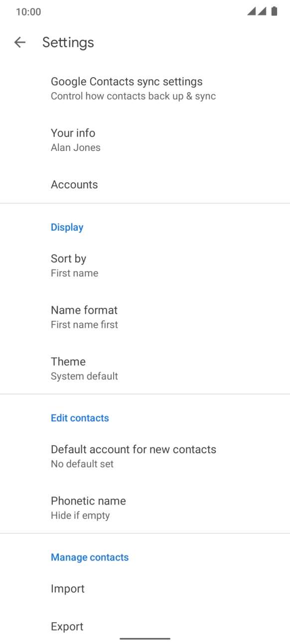The width and height of the screenshot is (290, 644).
Task: Tap the cellular signal icon
Action: (x=257, y=11)
